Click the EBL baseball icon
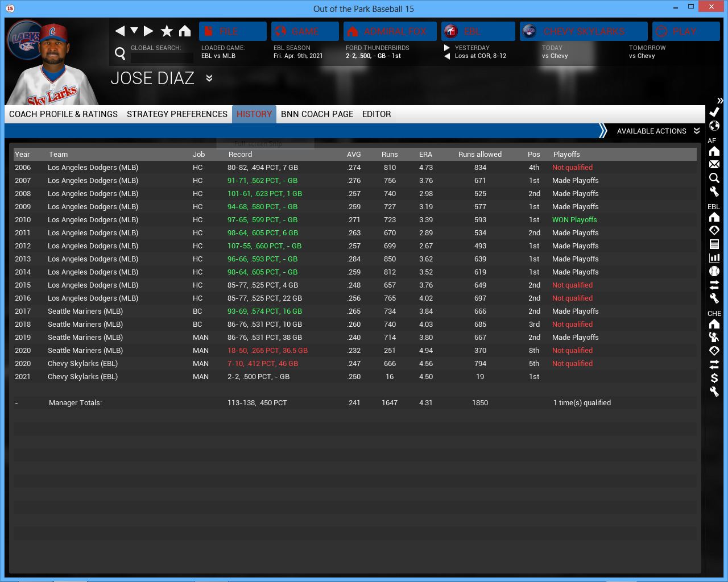Screen dimensions: 728x582 (x=714, y=271)
